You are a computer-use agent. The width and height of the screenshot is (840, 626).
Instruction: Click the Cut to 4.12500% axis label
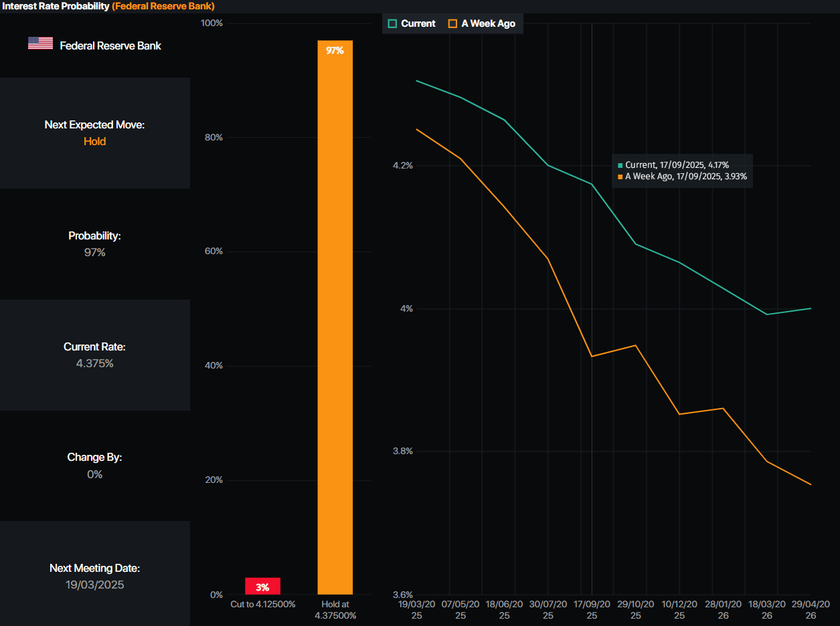[x=262, y=605]
